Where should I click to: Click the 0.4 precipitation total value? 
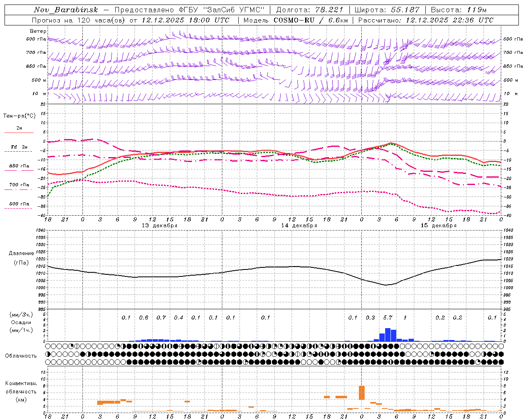(178, 317)
